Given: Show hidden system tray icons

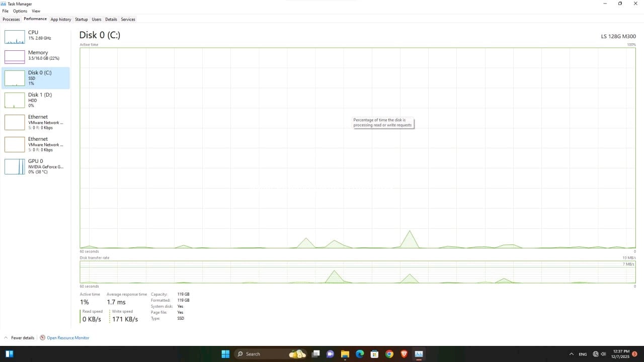Looking at the screenshot, I should [x=571, y=354].
